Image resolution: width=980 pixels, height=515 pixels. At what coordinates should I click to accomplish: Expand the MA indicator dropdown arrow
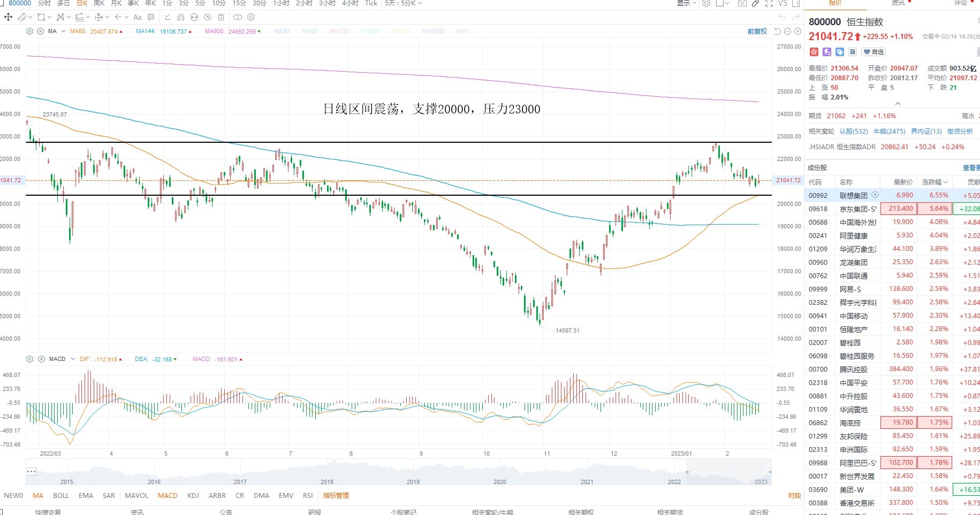pos(63,31)
